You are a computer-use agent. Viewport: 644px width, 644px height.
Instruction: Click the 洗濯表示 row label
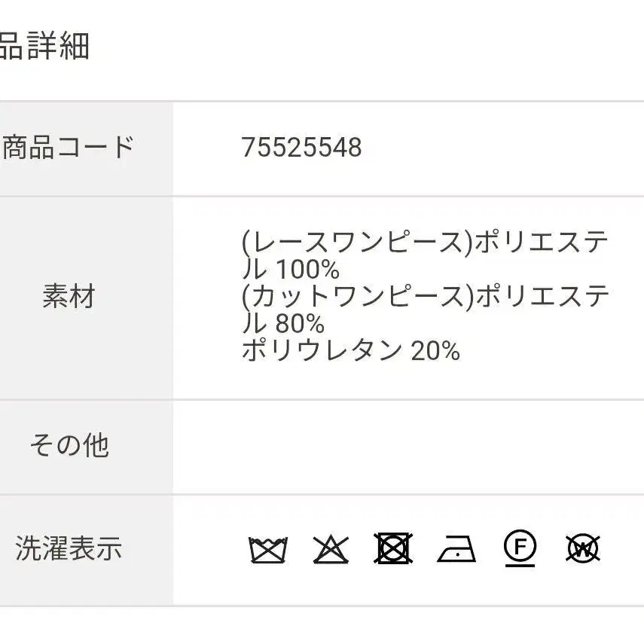pyautogui.click(x=69, y=548)
